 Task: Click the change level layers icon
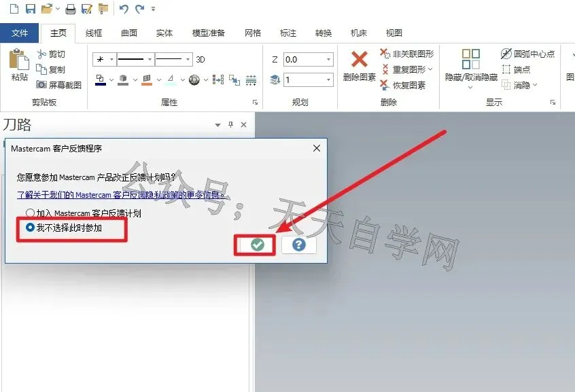275,79
